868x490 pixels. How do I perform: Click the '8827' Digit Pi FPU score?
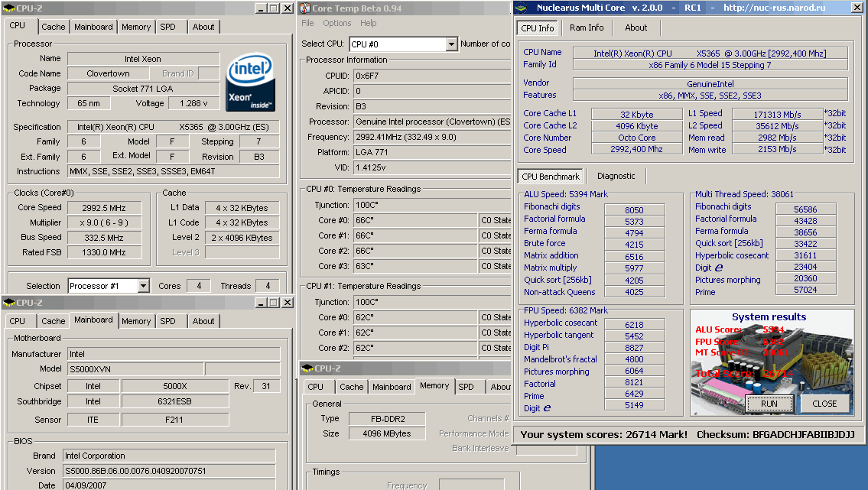coord(635,348)
